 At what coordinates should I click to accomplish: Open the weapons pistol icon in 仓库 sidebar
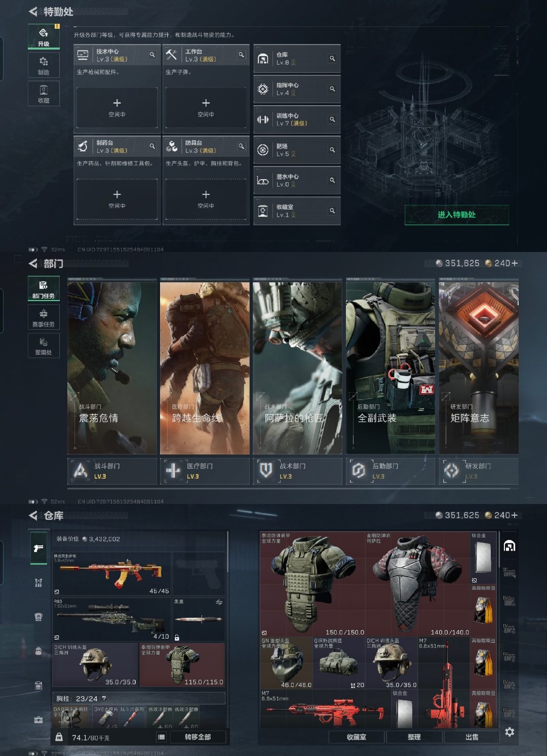[38, 549]
